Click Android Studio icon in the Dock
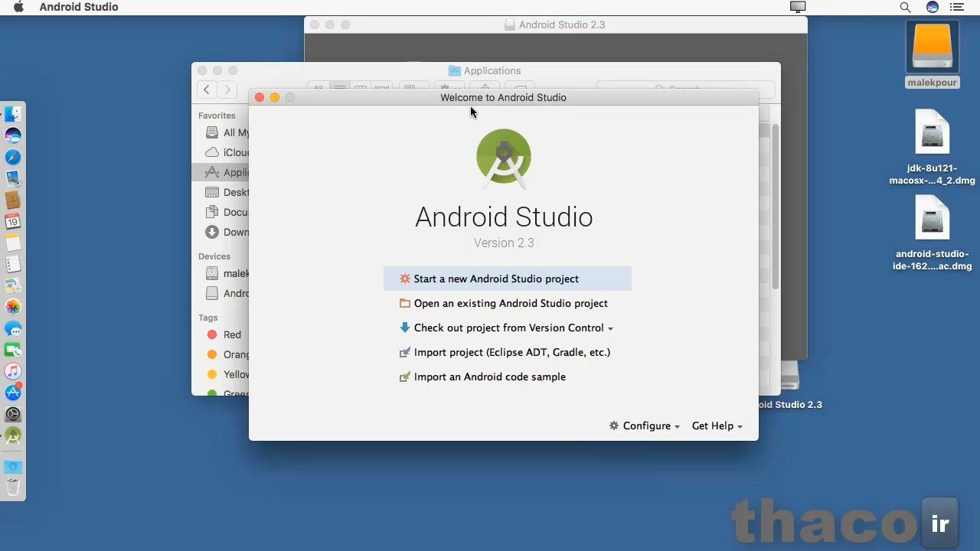Image resolution: width=980 pixels, height=551 pixels. [13, 435]
